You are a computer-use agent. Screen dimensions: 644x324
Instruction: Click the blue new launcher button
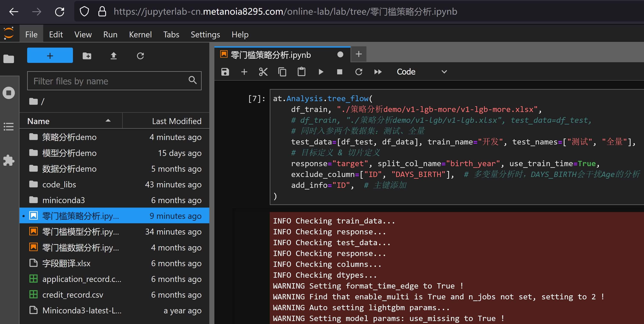(50, 55)
